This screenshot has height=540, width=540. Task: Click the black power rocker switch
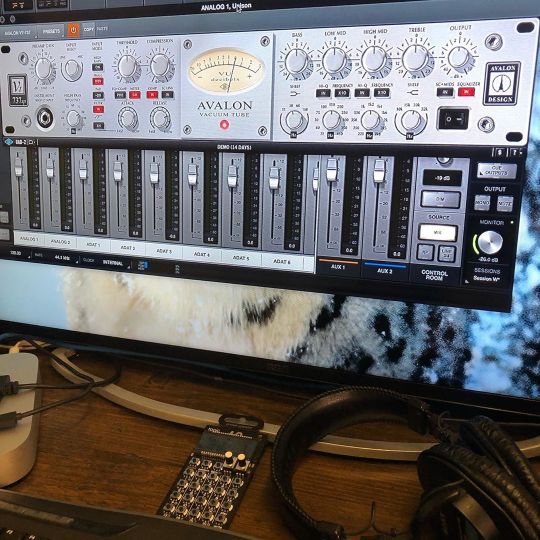(x=453, y=119)
